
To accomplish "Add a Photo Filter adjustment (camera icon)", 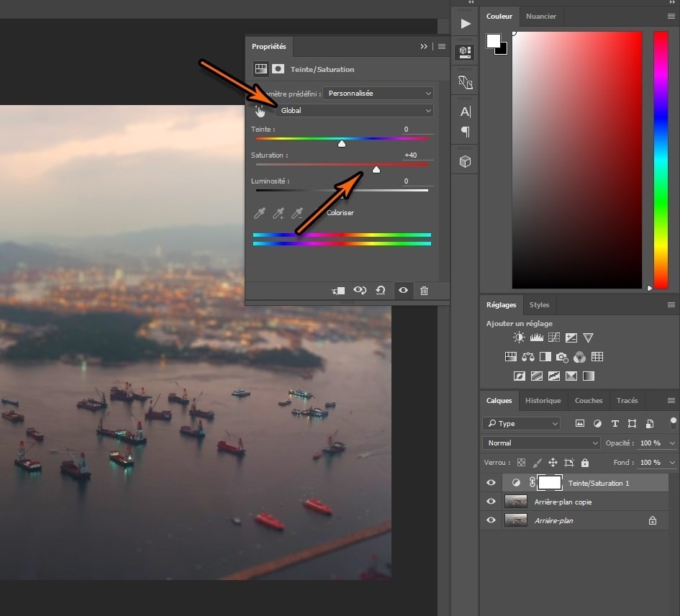I will click(x=562, y=357).
